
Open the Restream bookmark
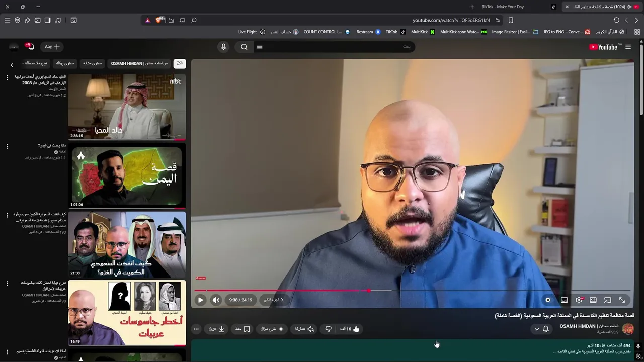tap(369, 32)
